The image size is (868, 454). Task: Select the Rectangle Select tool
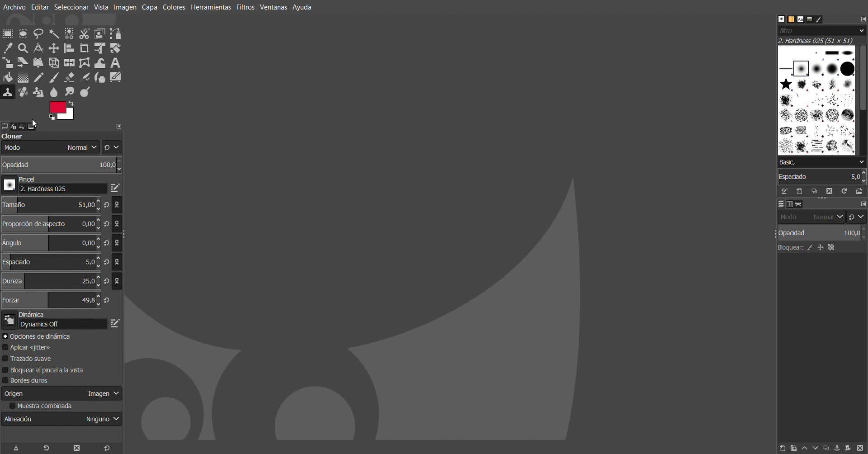coord(8,34)
